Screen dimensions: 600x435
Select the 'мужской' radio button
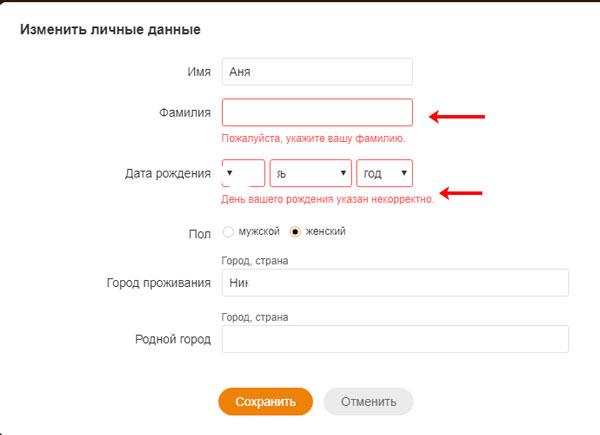click(x=229, y=232)
